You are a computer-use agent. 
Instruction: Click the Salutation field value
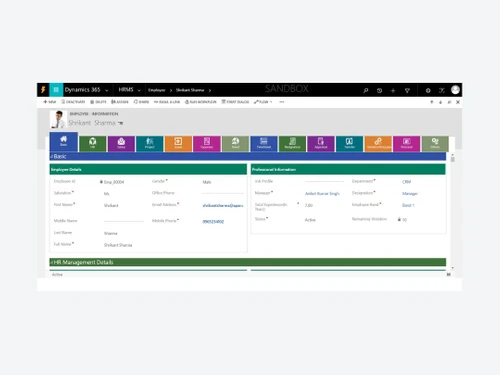coord(107,194)
